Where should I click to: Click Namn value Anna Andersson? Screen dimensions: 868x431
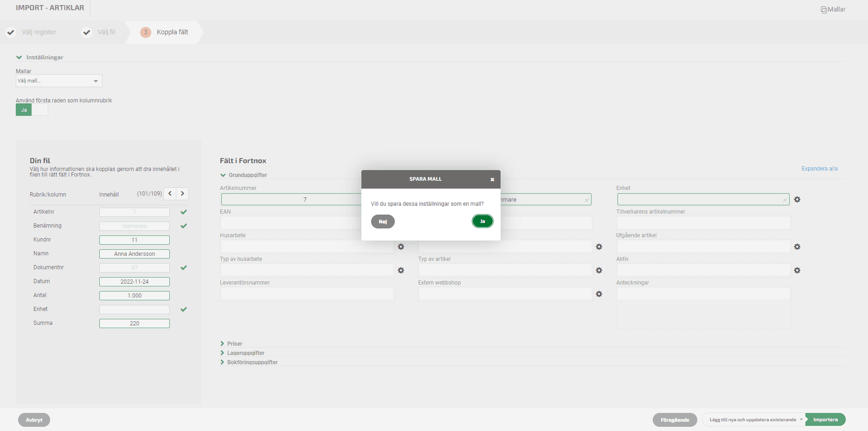135,254
